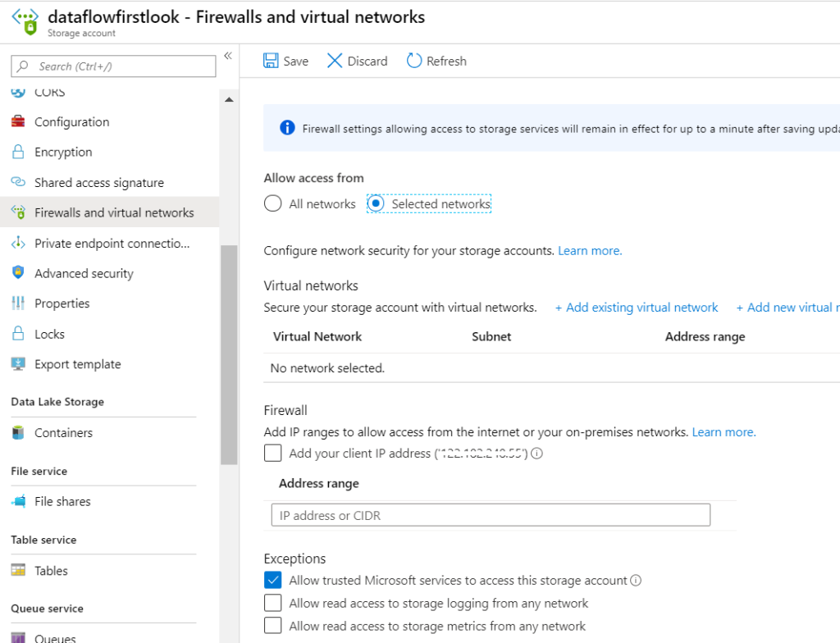The width and height of the screenshot is (840, 643).
Task: Check Add your client IP address box
Action: pyautogui.click(x=272, y=454)
